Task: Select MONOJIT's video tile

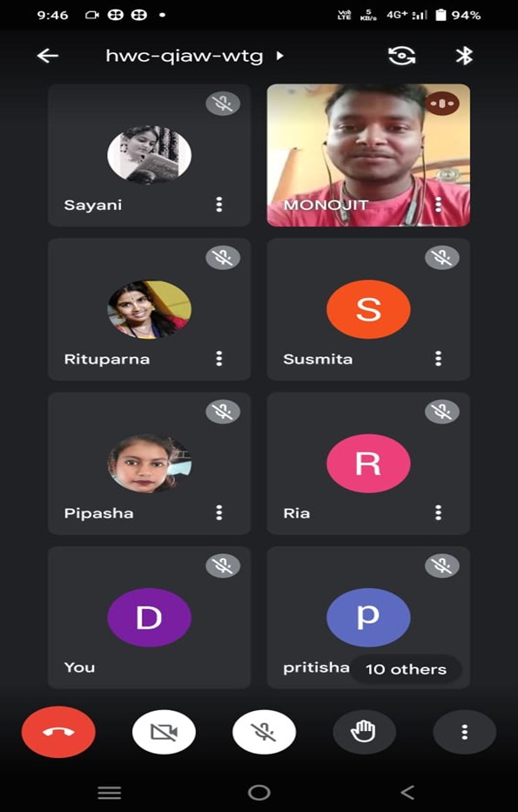Action: [x=368, y=155]
